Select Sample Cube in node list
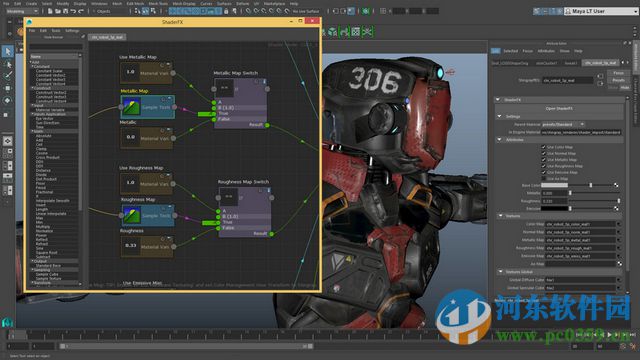This screenshot has height=360, width=640. point(47,274)
